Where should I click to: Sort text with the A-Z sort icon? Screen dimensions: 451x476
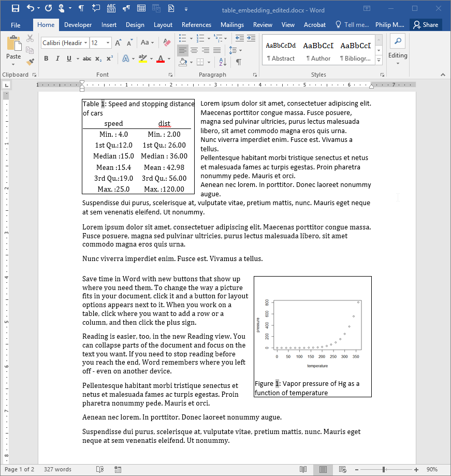click(x=223, y=62)
